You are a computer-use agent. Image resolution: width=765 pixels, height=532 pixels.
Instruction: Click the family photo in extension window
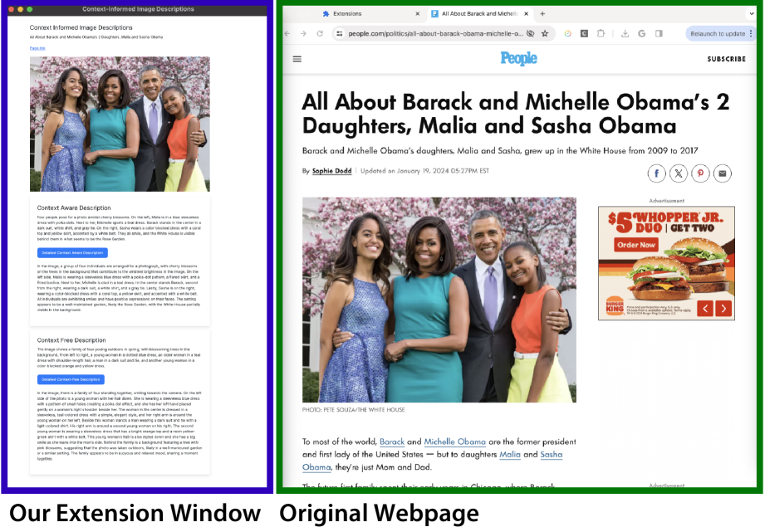(120, 124)
